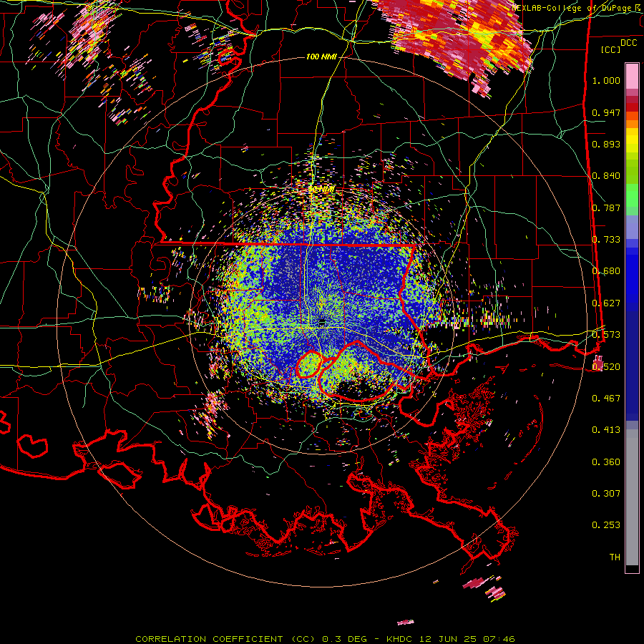Click the 0.840 color scale label
644x644 pixels.
pyautogui.click(x=606, y=176)
